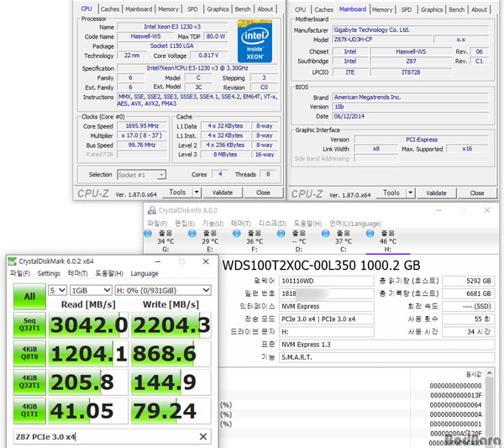Click the total host writes value 6681 GB
This screenshot has width=504, height=448.
click(468, 293)
